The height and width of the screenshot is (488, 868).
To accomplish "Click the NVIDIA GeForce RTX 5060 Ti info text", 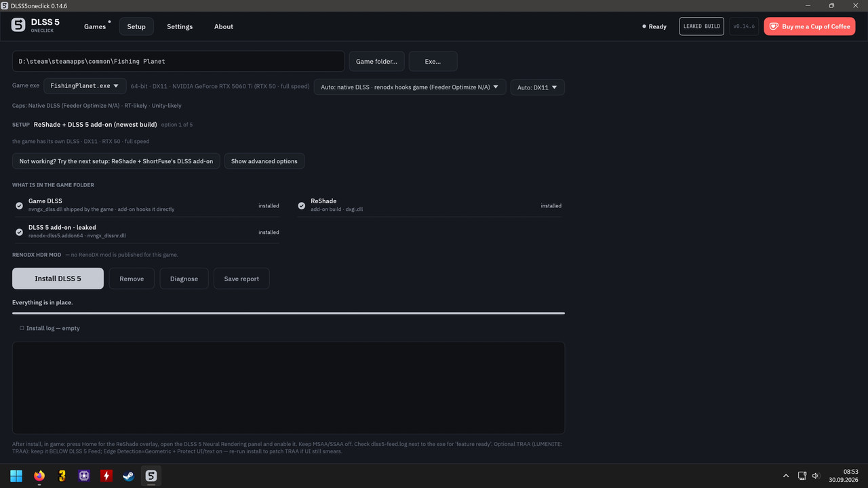I will (221, 87).
